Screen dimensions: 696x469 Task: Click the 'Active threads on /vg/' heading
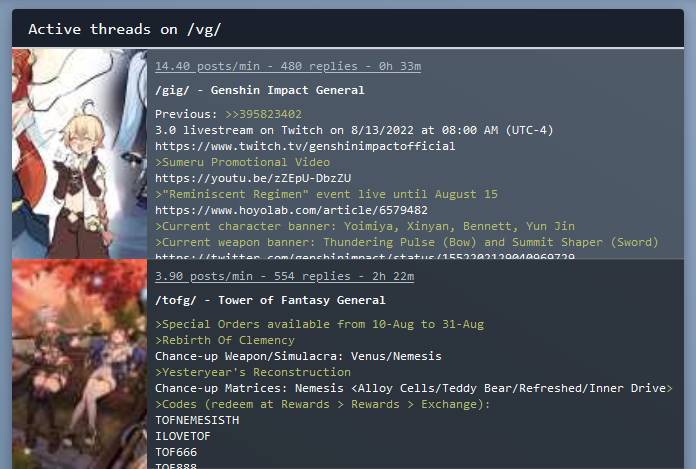point(124,29)
